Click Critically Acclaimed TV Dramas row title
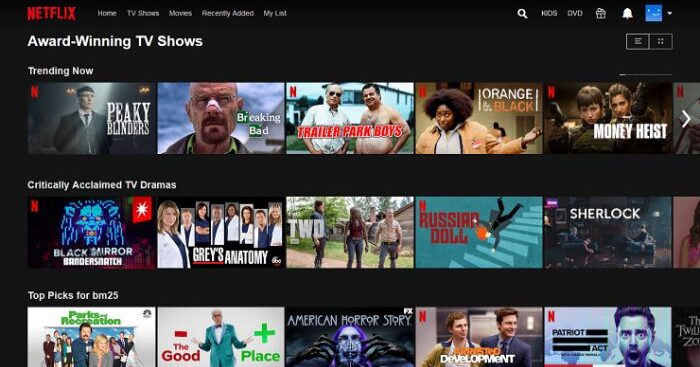 102,185
